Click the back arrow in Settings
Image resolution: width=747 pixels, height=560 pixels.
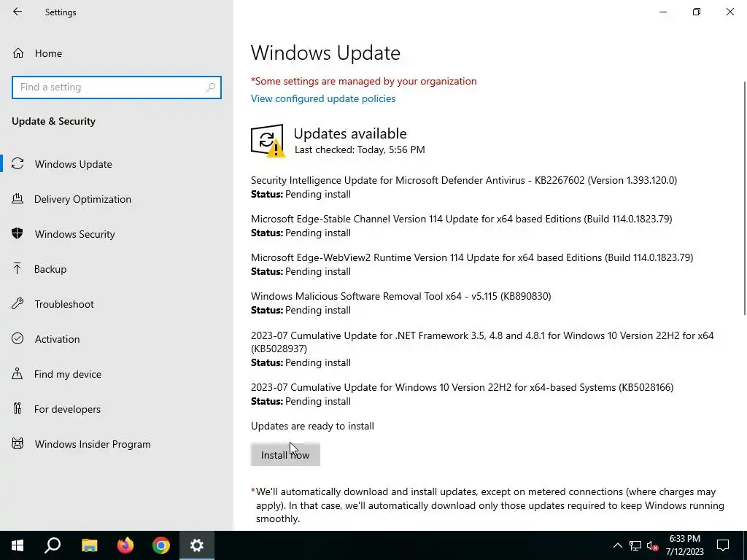(x=18, y=12)
